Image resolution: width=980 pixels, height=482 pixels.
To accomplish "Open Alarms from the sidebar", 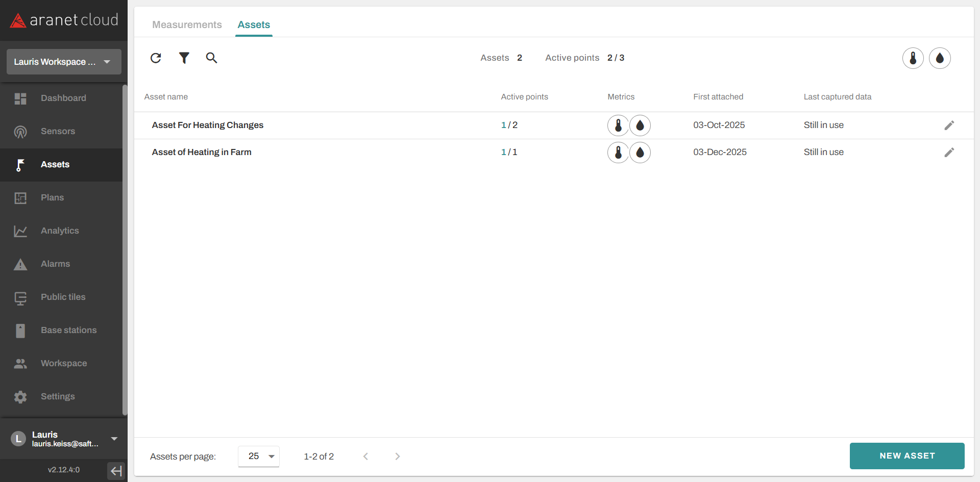I will click(55, 264).
